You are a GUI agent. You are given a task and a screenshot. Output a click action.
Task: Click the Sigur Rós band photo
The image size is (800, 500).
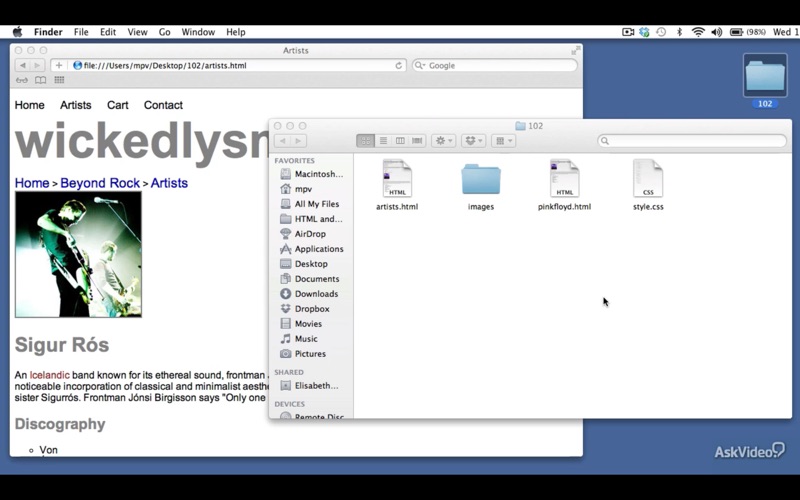(x=78, y=255)
